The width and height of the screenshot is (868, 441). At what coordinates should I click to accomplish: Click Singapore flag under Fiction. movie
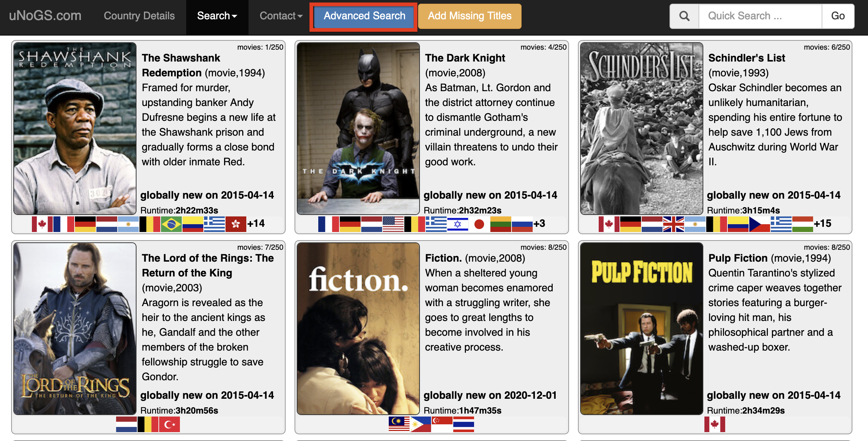coord(442,424)
